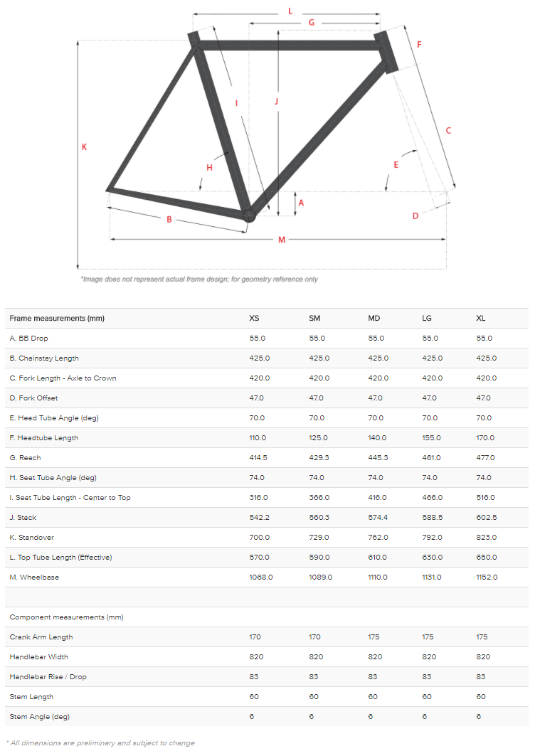Click the 'G. Reach' row label

click(25, 458)
